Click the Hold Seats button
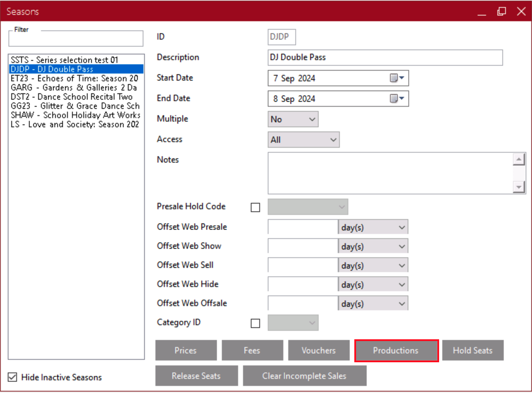The height and width of the screenshot is (393, 532). click(x=473, y=350)
